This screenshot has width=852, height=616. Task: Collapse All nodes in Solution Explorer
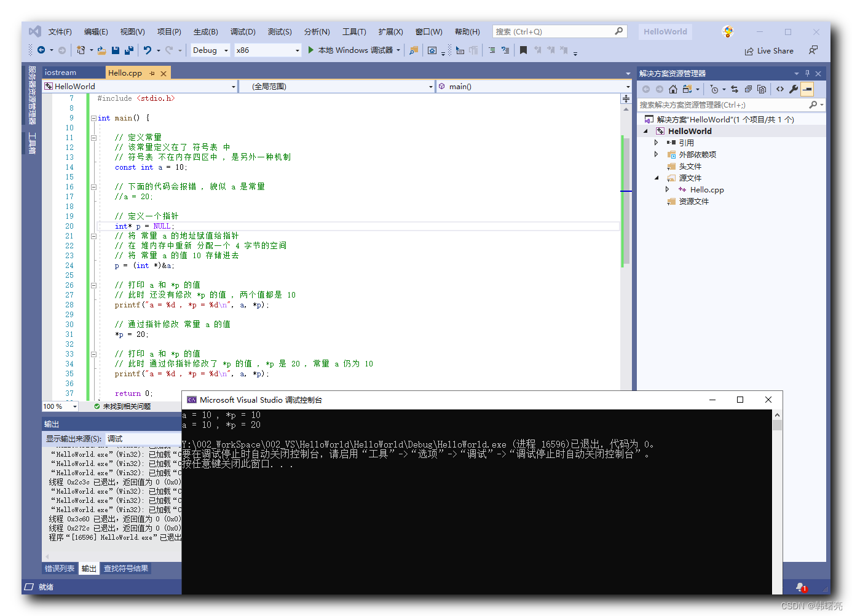748,89
